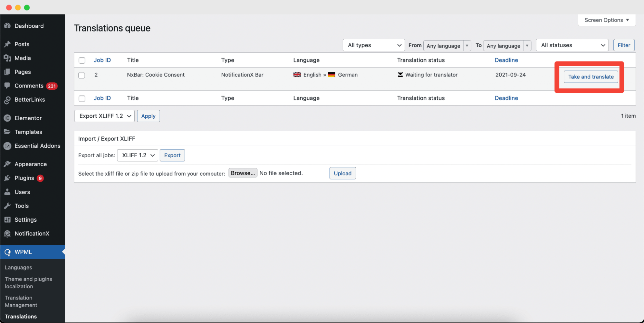Click the UK flag icon
Image resolution: width=644 pixels, height=323 pixels.
(297, 75)
